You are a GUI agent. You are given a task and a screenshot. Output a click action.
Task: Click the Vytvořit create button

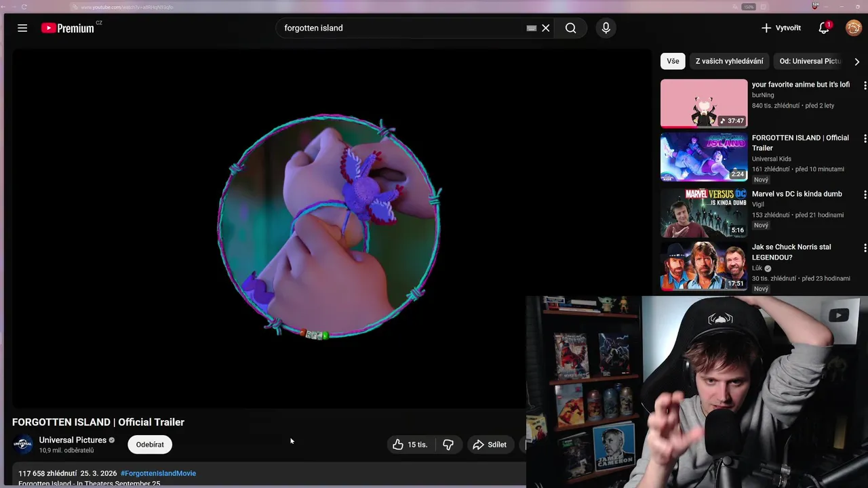(x=781, y=28)
